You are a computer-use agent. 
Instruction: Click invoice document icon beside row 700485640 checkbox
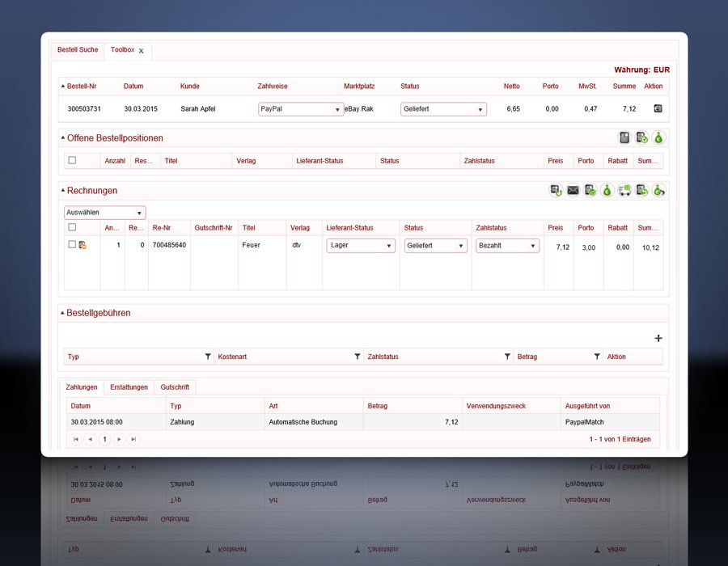[x=83, y=245]
